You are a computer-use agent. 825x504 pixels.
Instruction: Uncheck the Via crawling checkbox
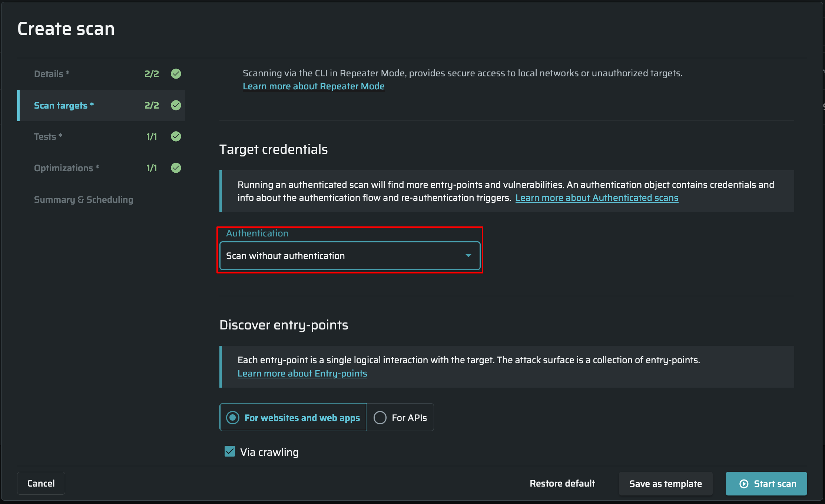pyautogui.click(x=230, y=451)
